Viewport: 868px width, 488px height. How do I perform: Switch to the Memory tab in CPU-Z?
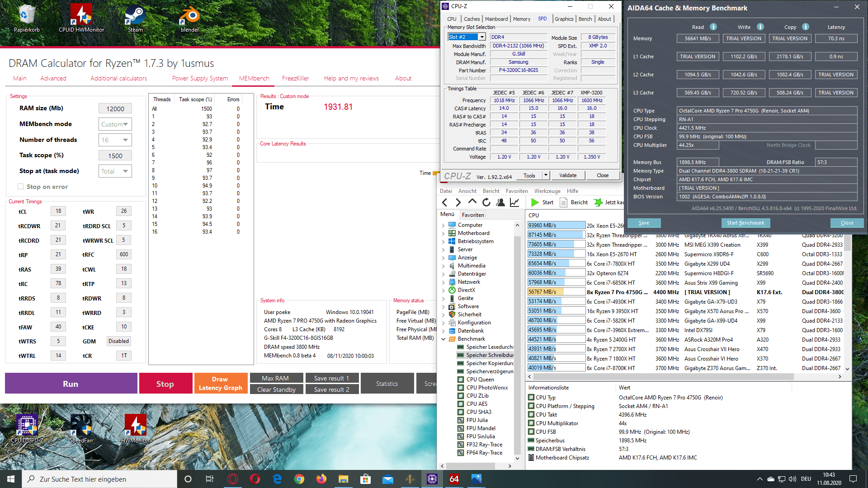pyautogui.click(x=522, y=19)
